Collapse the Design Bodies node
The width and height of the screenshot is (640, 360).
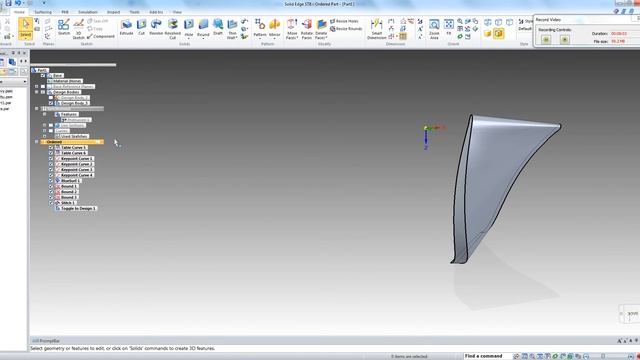(x=37, y=92)
